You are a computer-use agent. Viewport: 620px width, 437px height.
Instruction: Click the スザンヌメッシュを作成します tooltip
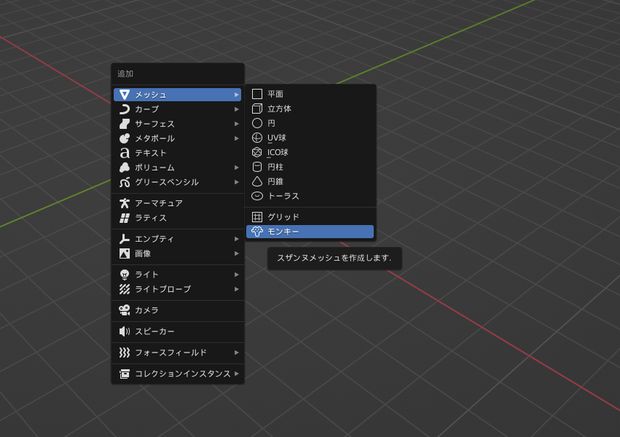coord(335,258)
